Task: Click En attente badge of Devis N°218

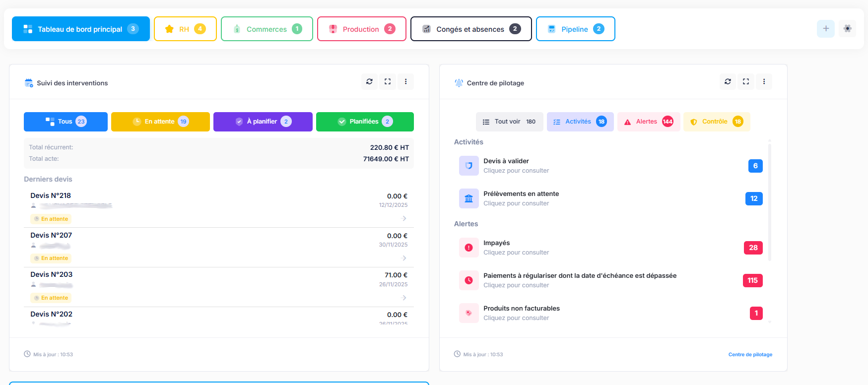Action: (x=51, y=219)
